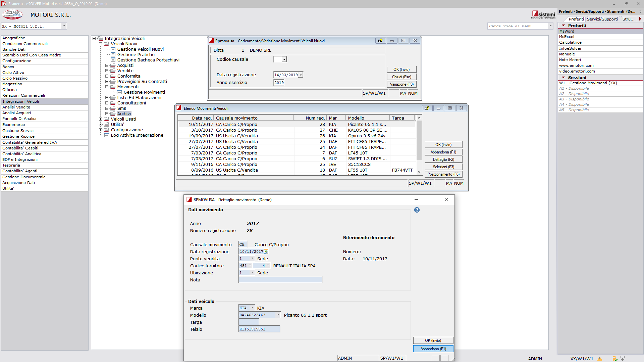644x362 pixels.
Task: Expand the Vendite tree node
Action: (x=107, y=71)
